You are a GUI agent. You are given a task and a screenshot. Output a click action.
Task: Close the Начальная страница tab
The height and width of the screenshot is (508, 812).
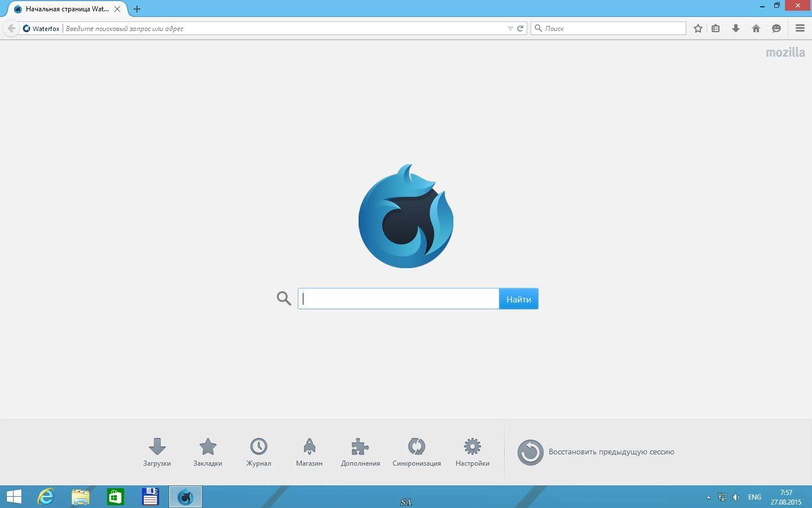(117, 9)
